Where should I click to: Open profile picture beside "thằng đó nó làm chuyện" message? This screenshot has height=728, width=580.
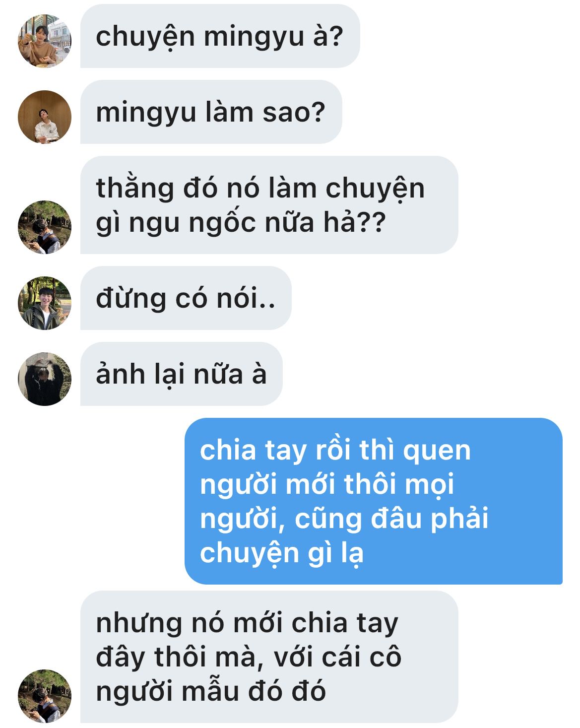click(45, 227)
